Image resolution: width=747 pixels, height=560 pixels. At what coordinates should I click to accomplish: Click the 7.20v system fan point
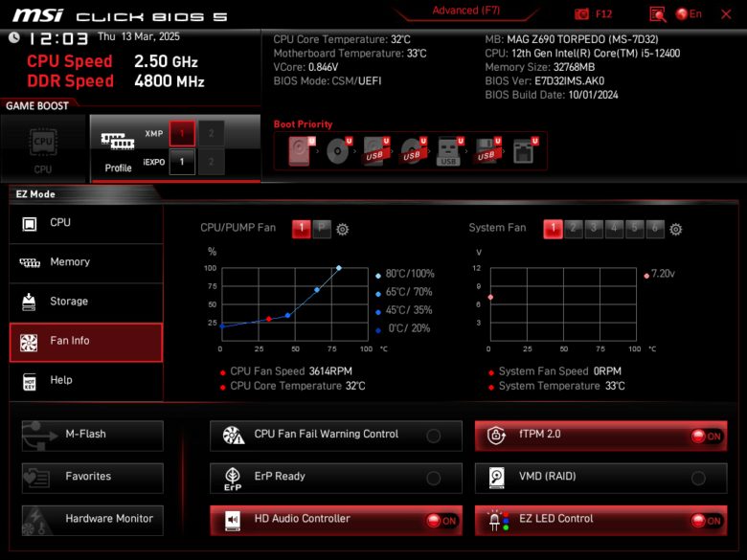point(490,297)
